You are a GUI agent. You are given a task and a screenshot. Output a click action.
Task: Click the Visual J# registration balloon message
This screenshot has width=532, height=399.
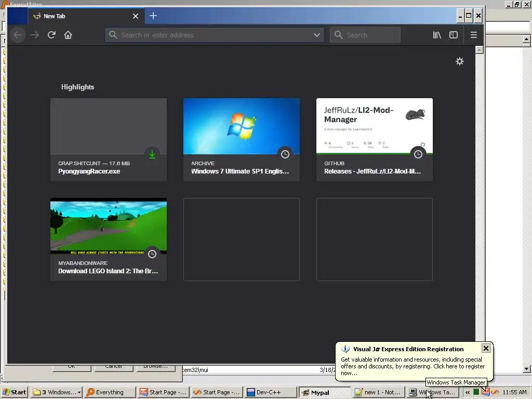(x=413, y=366)
